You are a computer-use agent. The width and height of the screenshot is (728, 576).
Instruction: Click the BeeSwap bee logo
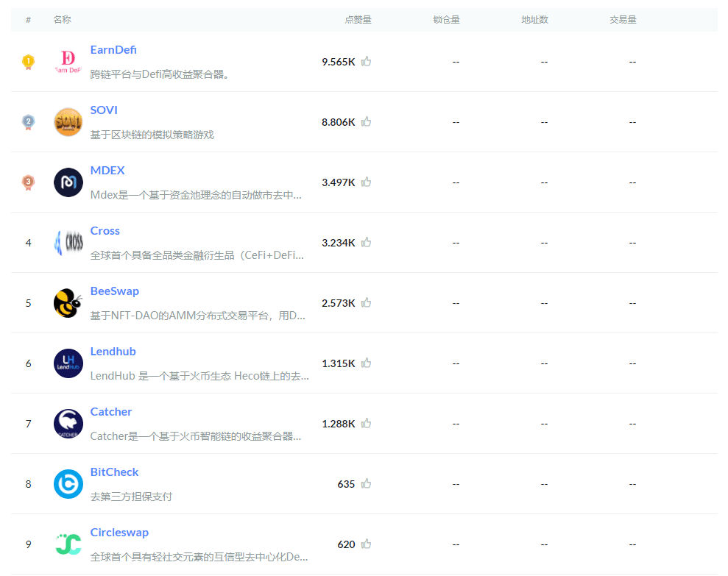(x=68, y=303)
